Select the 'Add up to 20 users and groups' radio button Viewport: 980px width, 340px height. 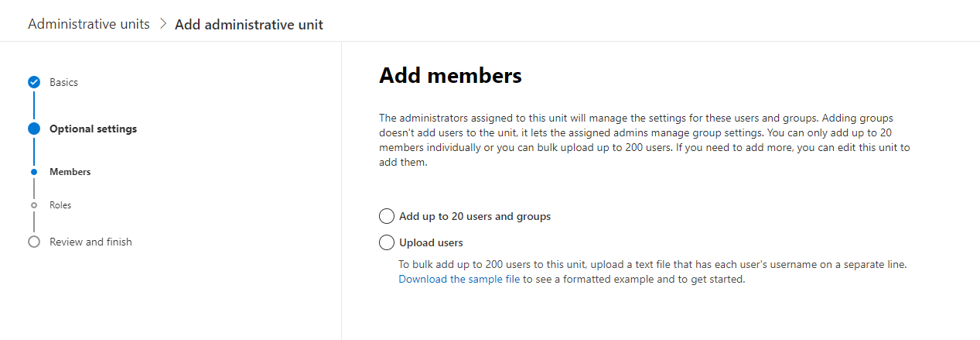(387, 216)
